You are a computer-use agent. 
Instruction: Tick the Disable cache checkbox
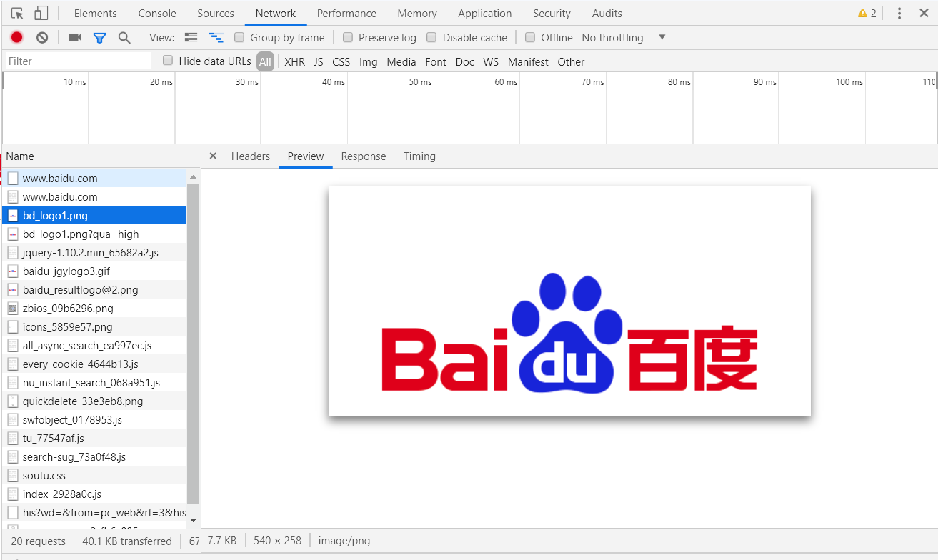[431, 37]
